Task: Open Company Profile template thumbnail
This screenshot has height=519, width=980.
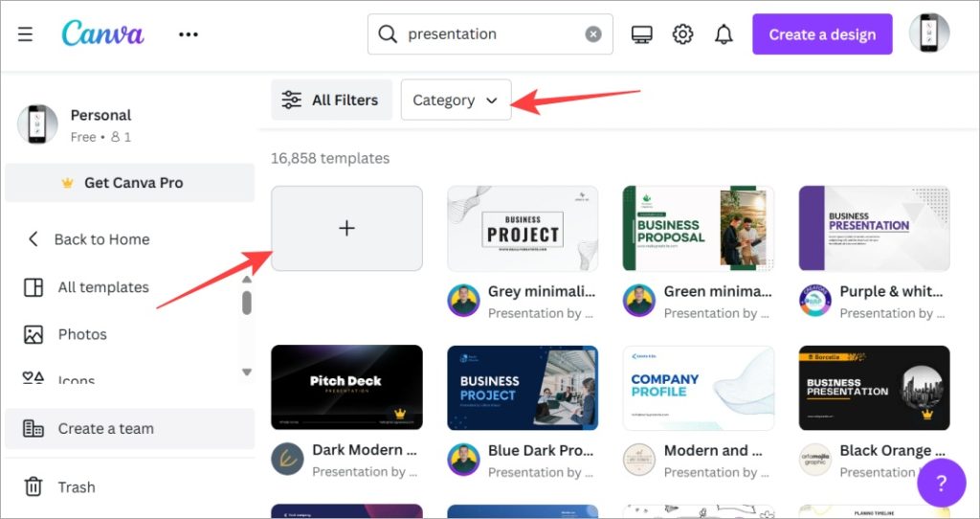Action: click(698, 387)
